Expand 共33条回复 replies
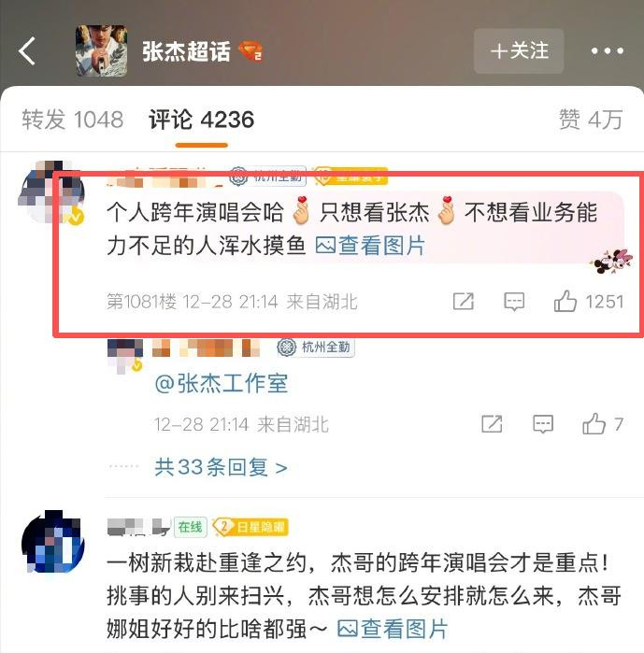This screenshot has height=653, width=644. (x=222, y=467)
